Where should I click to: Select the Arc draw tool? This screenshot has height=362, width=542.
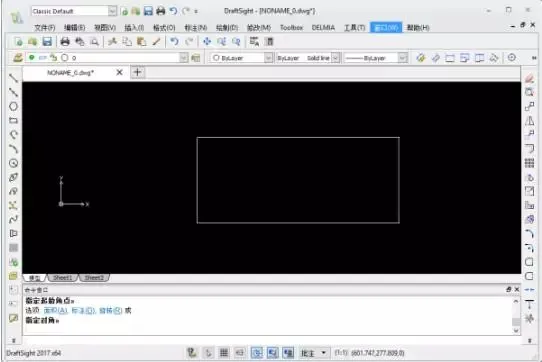[x=13, y=149]
